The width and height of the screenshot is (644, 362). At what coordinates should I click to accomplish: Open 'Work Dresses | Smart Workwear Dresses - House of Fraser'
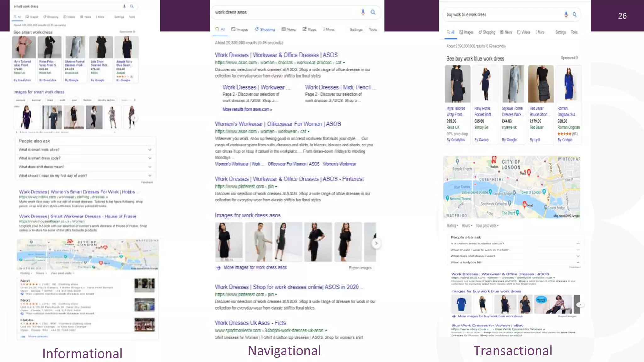coord(78,216)
